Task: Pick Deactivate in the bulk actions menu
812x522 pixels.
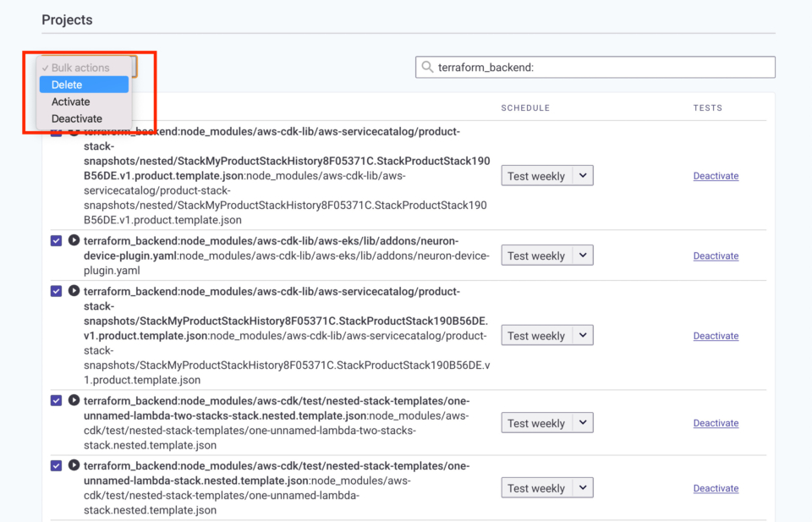Action: (77, 118)
